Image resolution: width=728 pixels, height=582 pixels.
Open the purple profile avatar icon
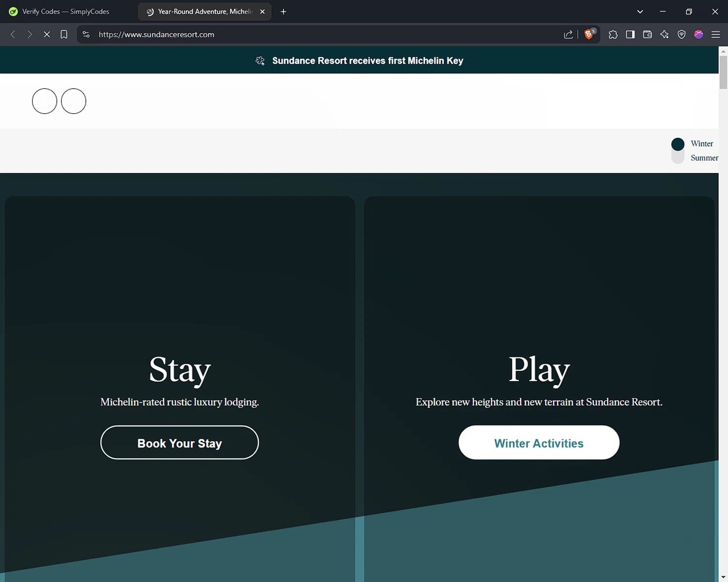point(698,34)
